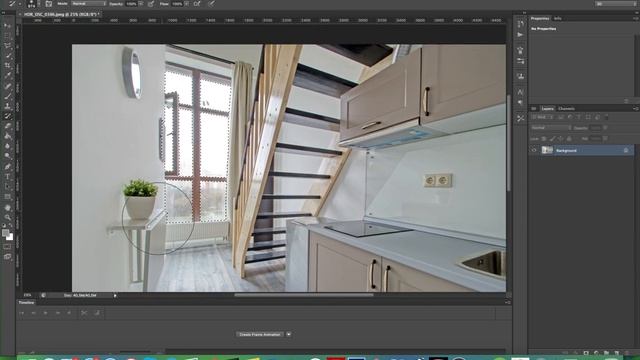Click the Create Frame Animation button
This screenshot has height=360, width=640.
click(x=260, y=334)
